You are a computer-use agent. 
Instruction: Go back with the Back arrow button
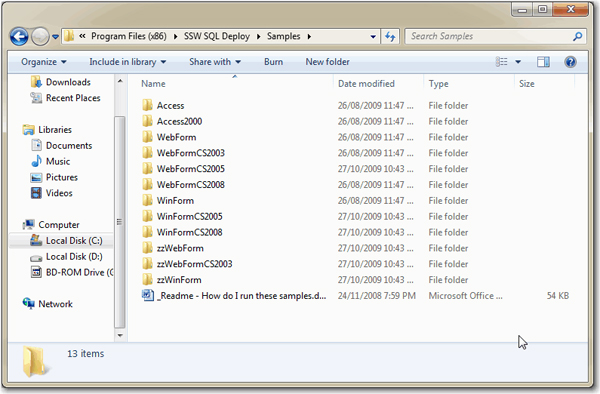19,37
